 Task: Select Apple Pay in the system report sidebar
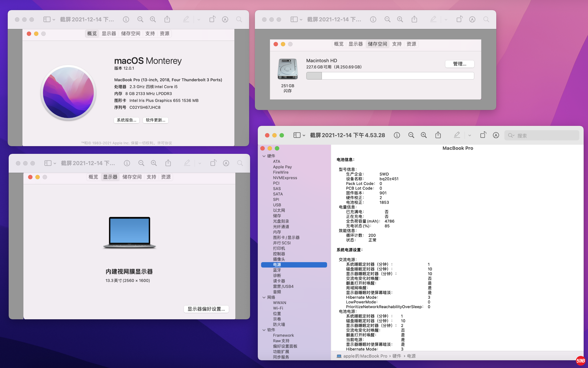(282, 167)
